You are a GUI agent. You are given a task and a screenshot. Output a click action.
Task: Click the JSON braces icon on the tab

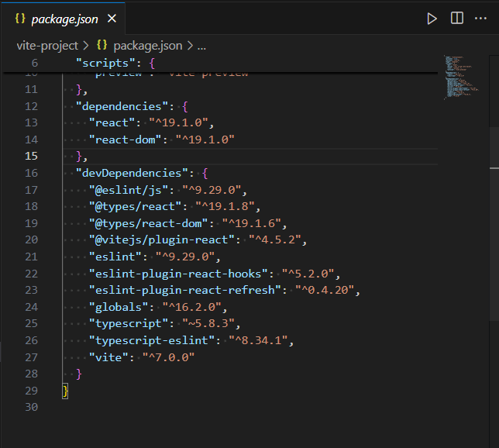pos(20,19)
